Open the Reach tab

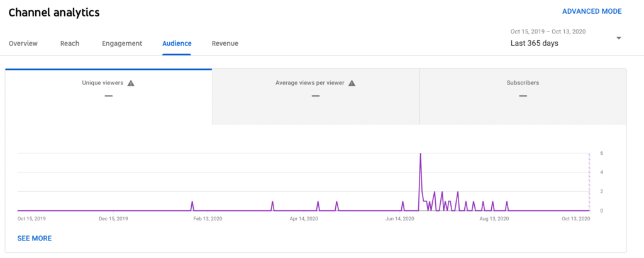coord(70,43)
